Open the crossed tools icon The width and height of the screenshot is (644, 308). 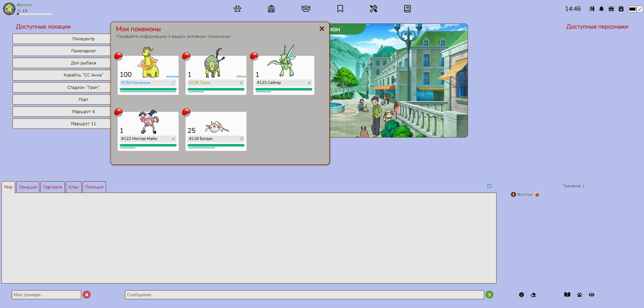point(374,9)
